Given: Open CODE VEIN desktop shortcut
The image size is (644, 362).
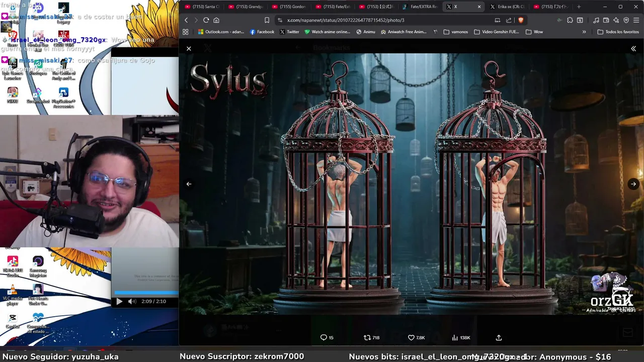Looking at the screenshot, I should (63, 39).
